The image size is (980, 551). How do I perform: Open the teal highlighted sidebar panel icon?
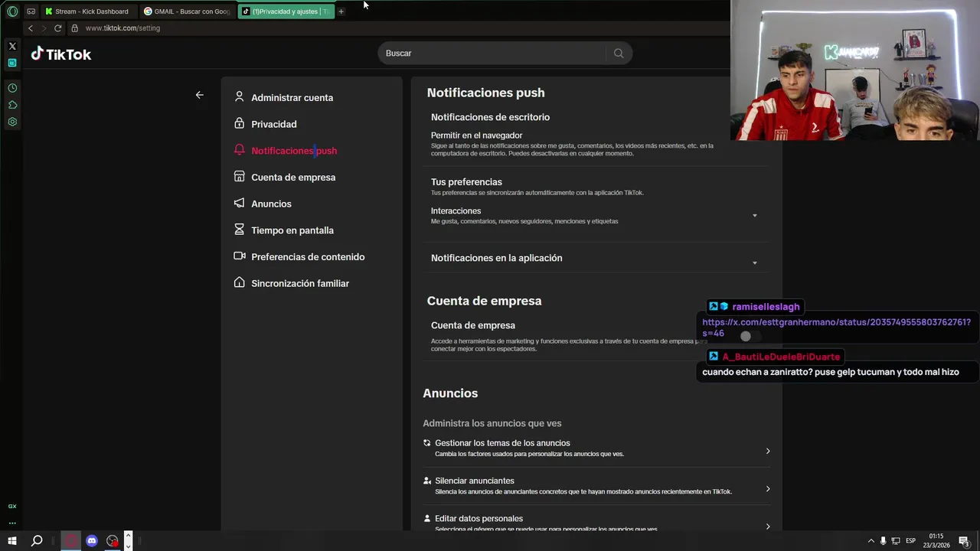pos(12,63)
